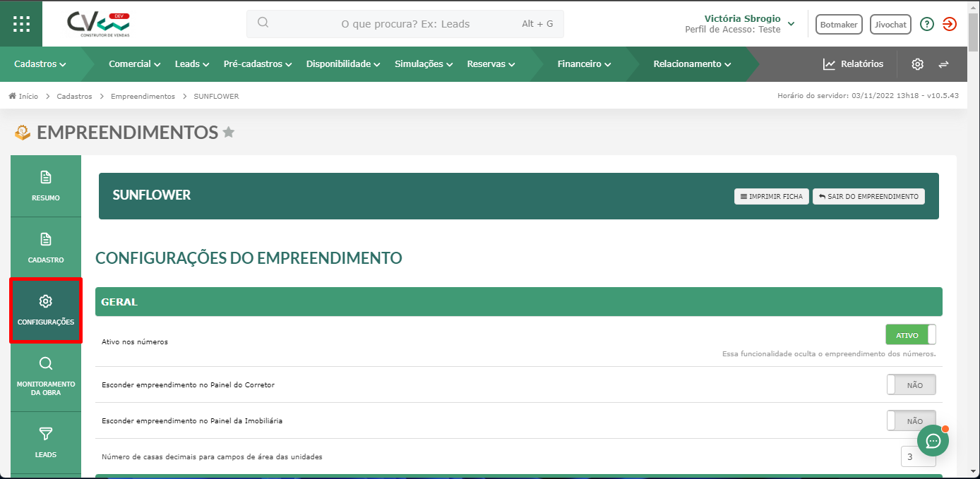The width and height of the screenshot is (980, 479).
Task: Expand the Pré-cadastros menu
Action: [258, 64]
